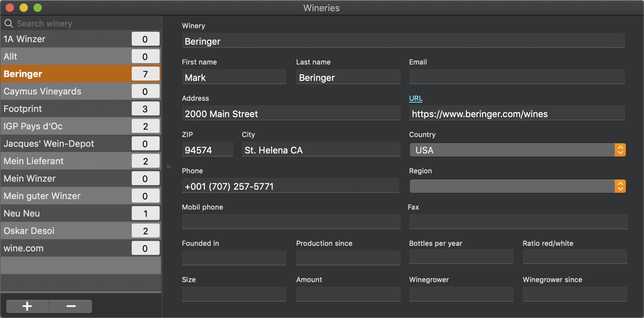Image resolution: width=644 pixels, height=318 pixels.
Task: Click the Last name field containing Beringer
Action: 348,77
